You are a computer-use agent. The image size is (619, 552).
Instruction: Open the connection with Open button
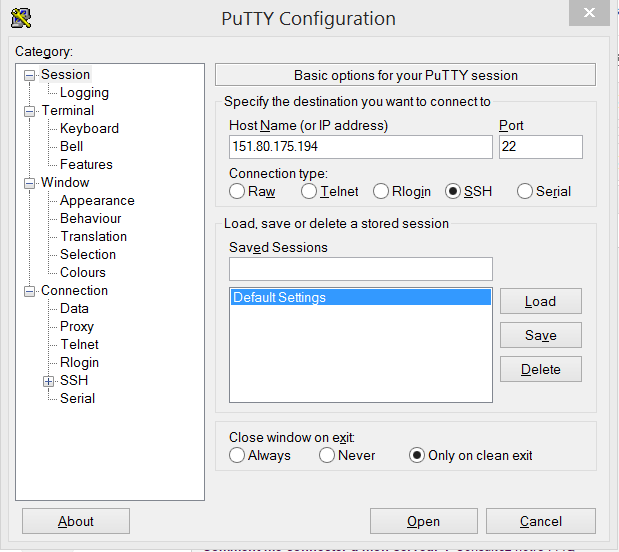(424, 521)
